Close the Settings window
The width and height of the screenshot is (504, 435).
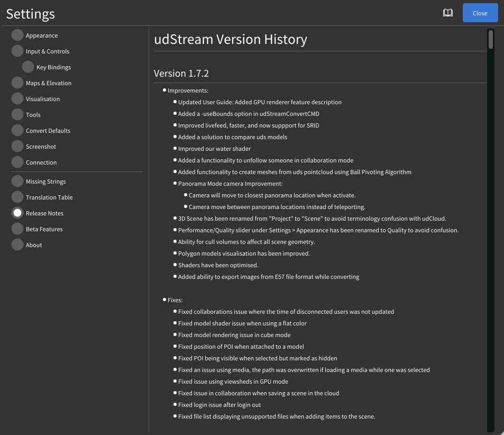[x=480, y=13]
